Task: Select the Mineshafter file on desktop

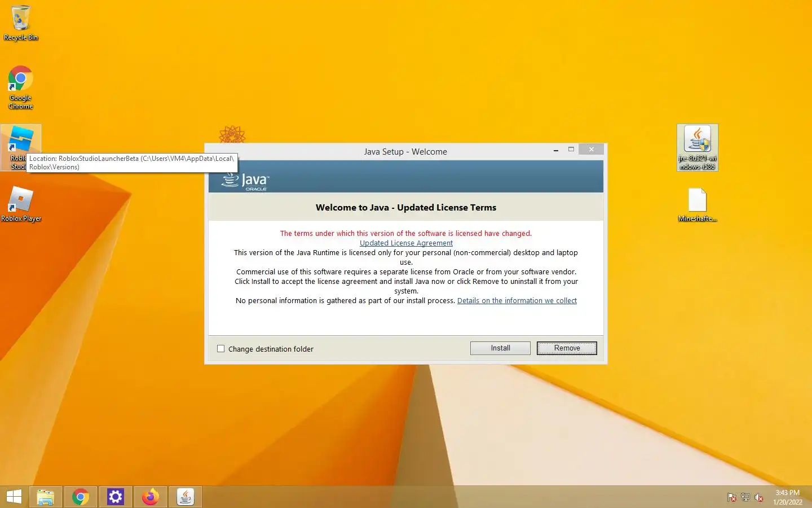Action: pyautogui.click(x=698, y=205)
